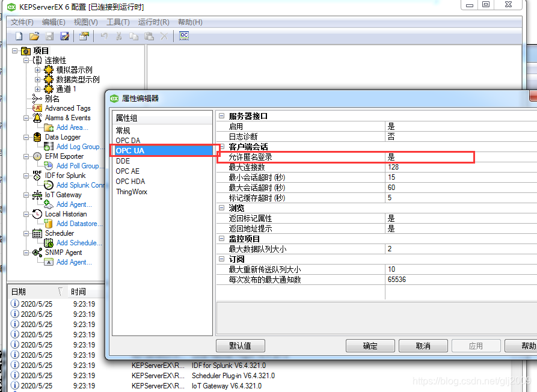The height and width of the screenshot is (392, 537).
Task: Select the 常规 property group
Action: (123, 130)
